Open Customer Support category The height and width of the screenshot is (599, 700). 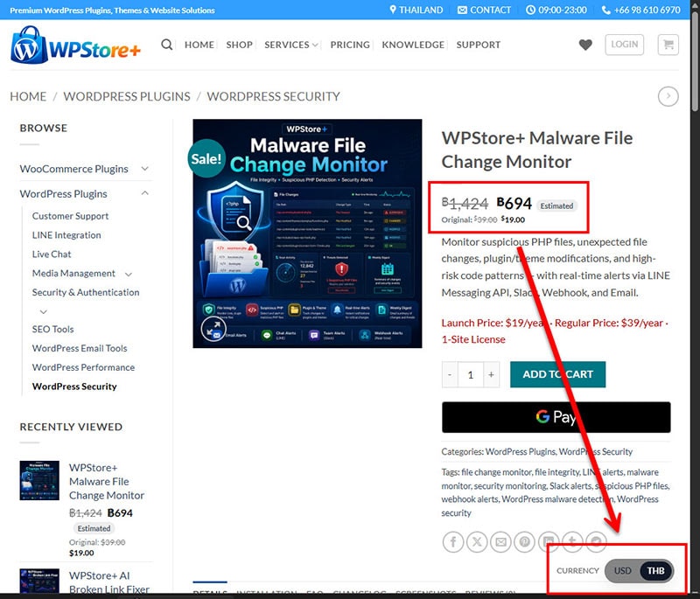[70, 216]
